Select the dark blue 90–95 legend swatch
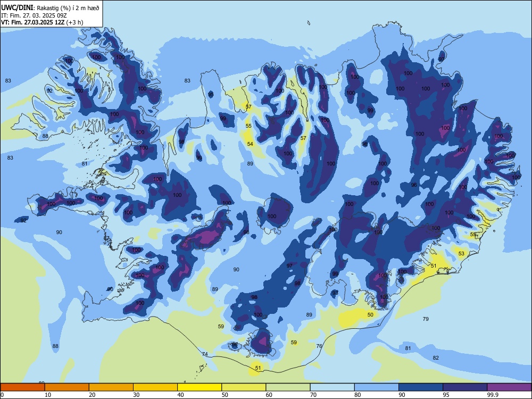This screenshot has height=399, width=532. (x=421, y=387)
